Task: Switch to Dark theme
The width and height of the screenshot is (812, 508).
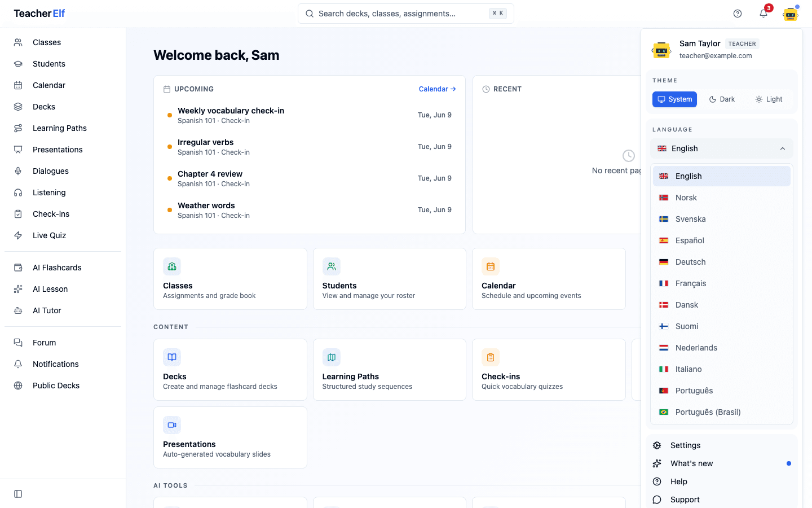Action: click(722, 99)
